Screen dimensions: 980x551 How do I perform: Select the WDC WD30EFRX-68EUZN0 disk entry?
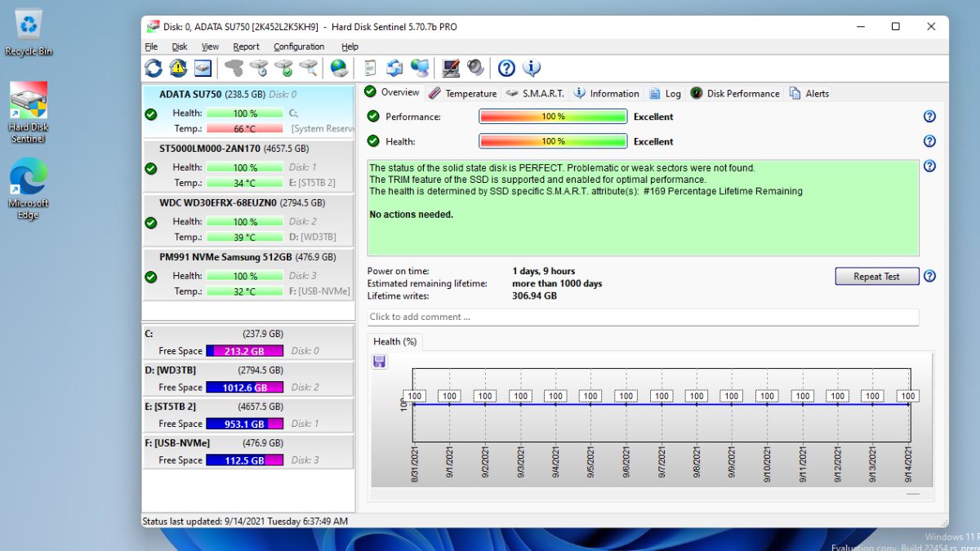[x=248, y=220]
